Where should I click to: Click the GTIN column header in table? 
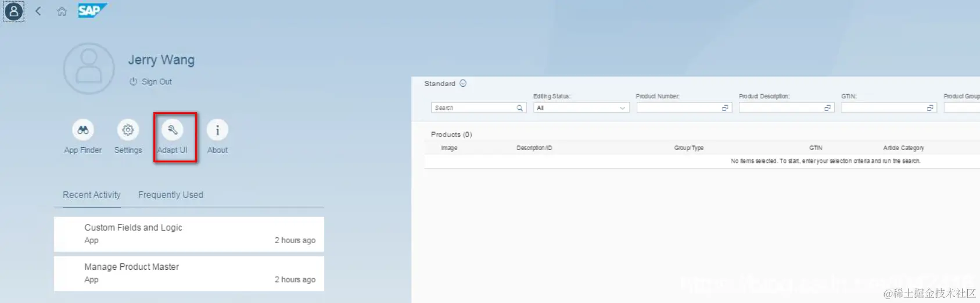816,148
